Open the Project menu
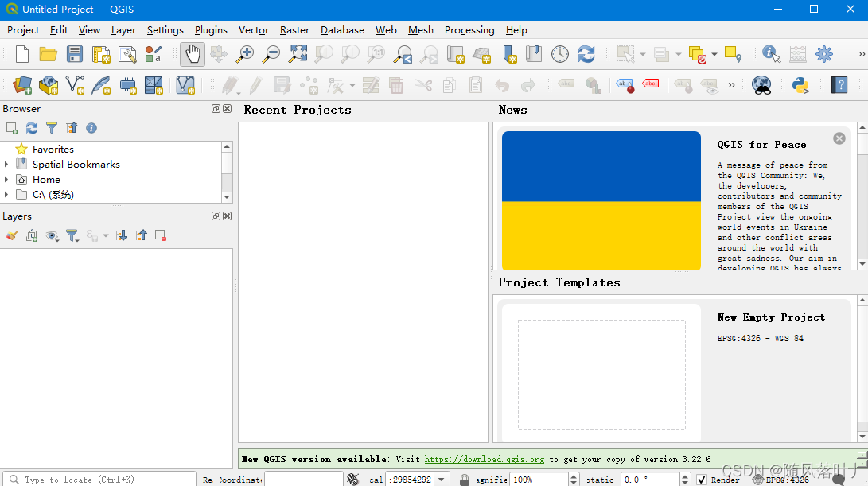 (23, 30)
